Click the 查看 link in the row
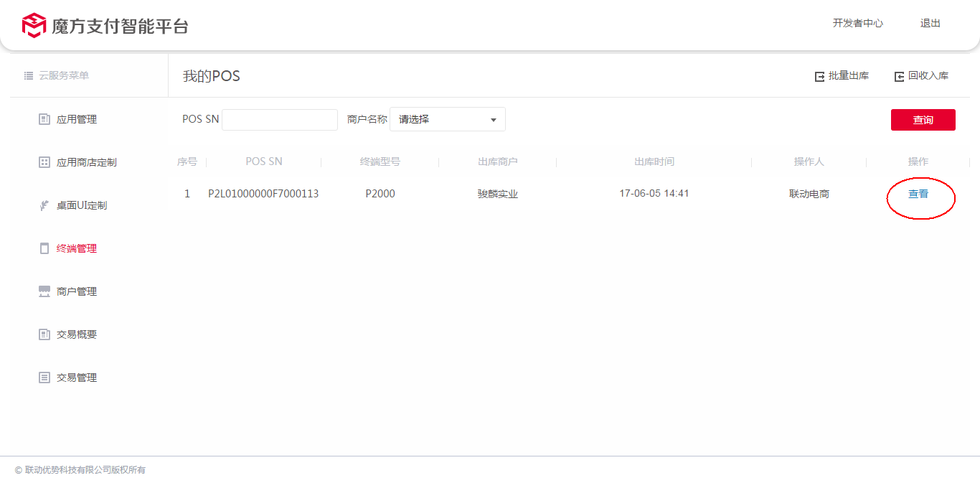This screenshot has width=980, height=478. [918, 194]
